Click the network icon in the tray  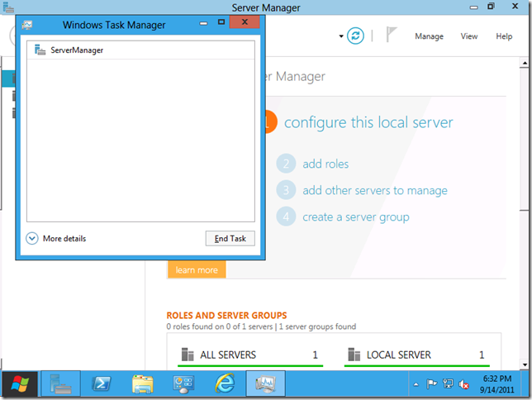tap(448, 384)
